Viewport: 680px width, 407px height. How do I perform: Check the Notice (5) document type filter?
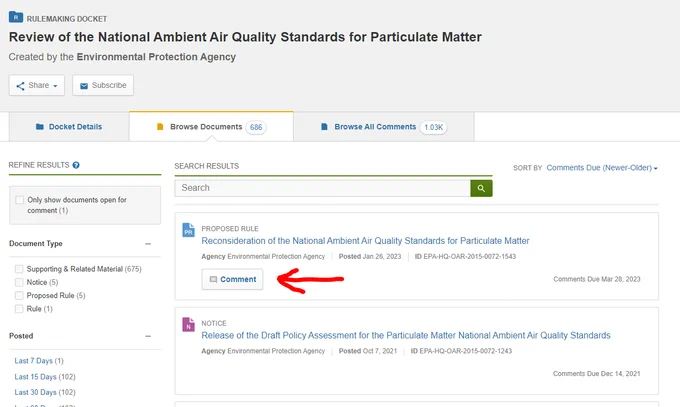pyautogui.click(x=19, y=282)
